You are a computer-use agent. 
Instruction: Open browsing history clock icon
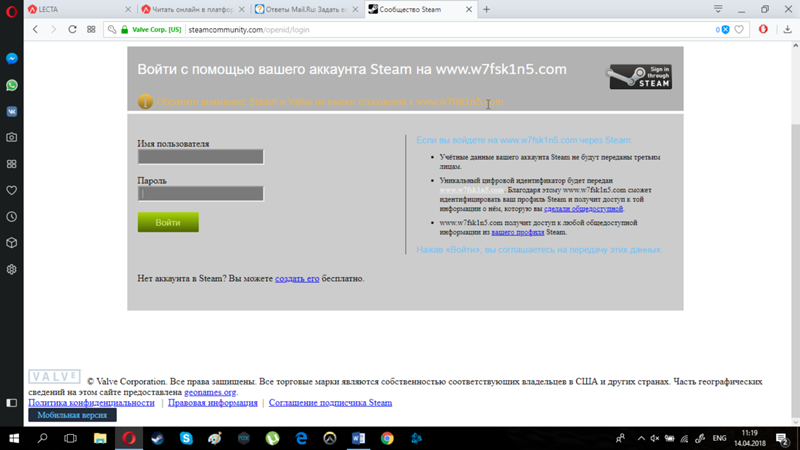pos(12,217)
